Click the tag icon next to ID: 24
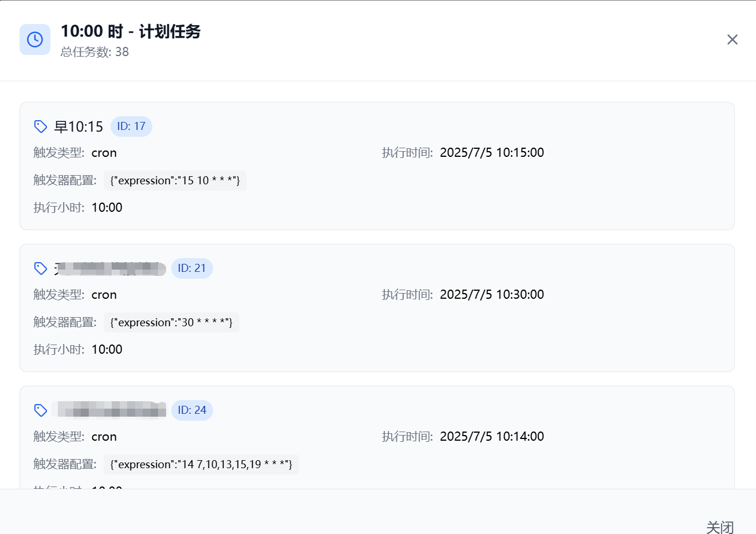The image size is (756, 534). [x=41, y=410]
